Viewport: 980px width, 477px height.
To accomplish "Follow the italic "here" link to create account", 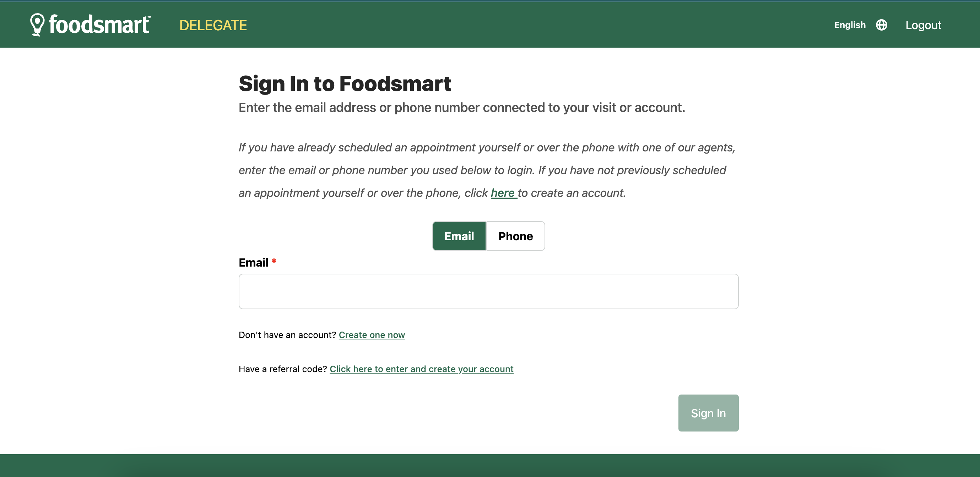I will tap(503, 193).
